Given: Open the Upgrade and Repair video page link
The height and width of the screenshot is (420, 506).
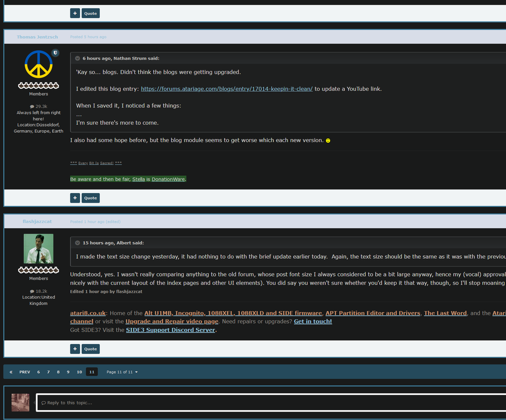Looking at the screenshot, I should click(172, 321).
